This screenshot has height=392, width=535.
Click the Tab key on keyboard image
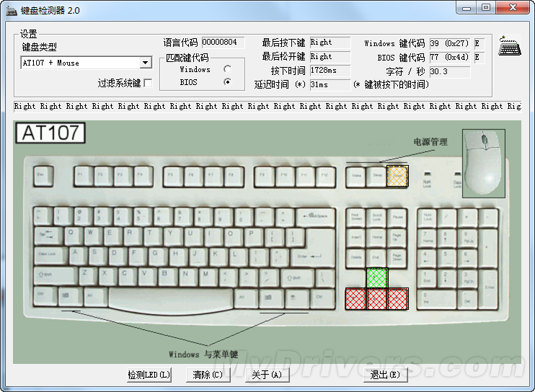coord(48,236)
